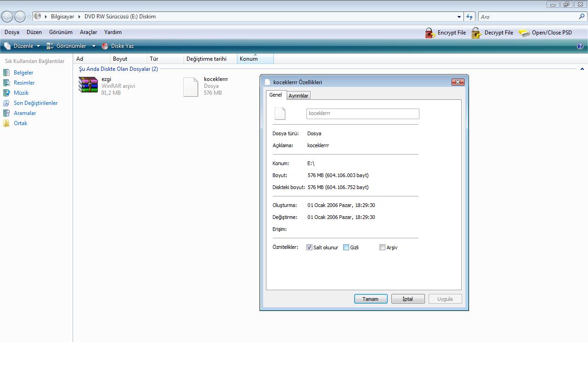The height and width of the screenshot is (368, 588).
Task: Open the Yardım menu
Action: pos(113,32)
